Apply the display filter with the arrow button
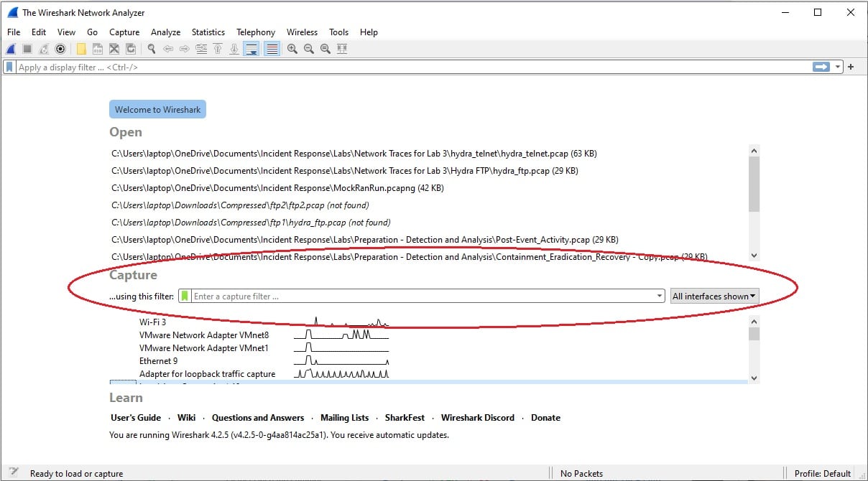This screenshot has height=481, width=868. pos(821,67)
